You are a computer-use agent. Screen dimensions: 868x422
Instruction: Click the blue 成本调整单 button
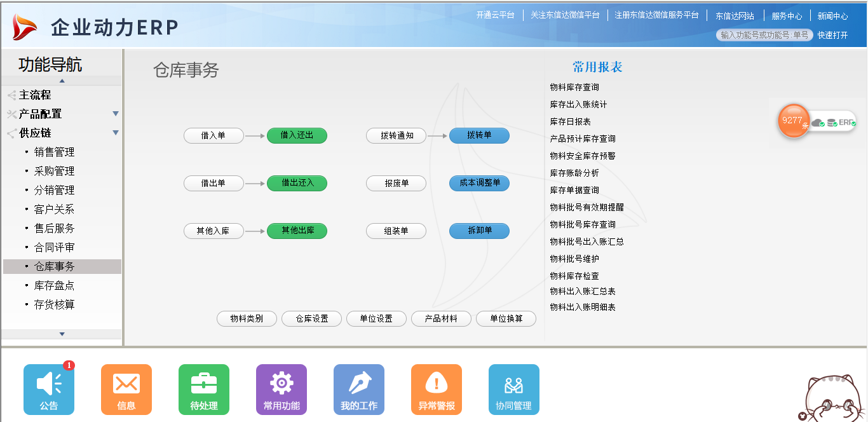[x=479, y=183]
